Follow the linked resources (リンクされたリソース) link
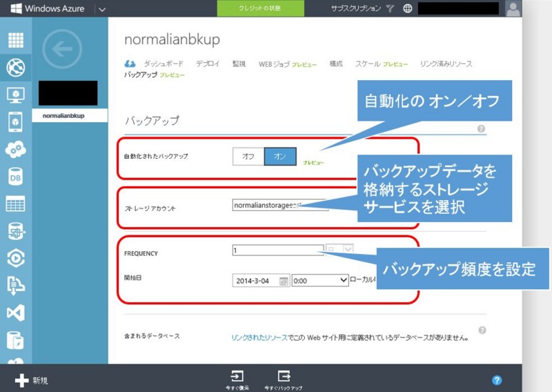Viewport: 552px width, 392px height. (259, 337)
